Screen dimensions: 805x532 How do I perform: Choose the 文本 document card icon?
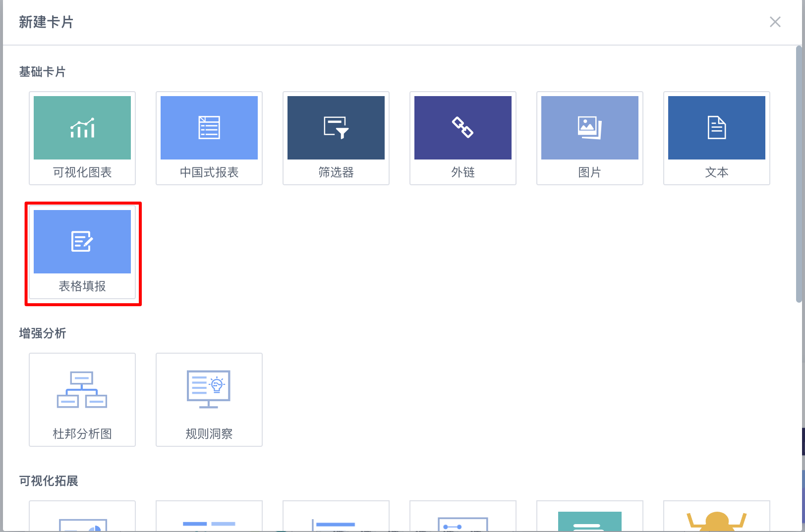click(x=717, y=128)
